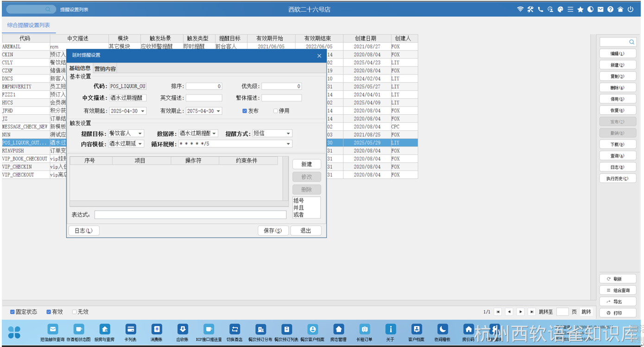Open 夜间稽核 in the bottom toolbar
Image resolution: width=644 pixels, height=347 pixels.
click(x=442, y=333)
